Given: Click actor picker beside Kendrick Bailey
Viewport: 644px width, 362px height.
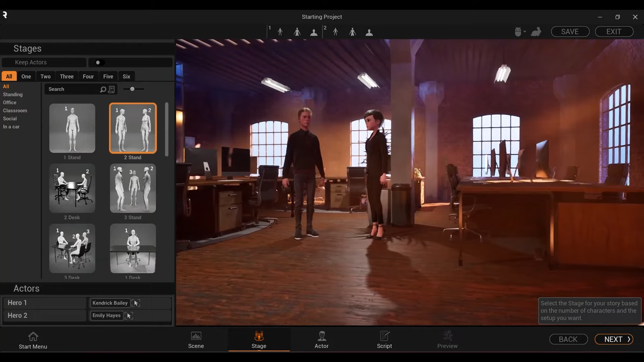Looking at the screenshot, I should coord(136,303).
